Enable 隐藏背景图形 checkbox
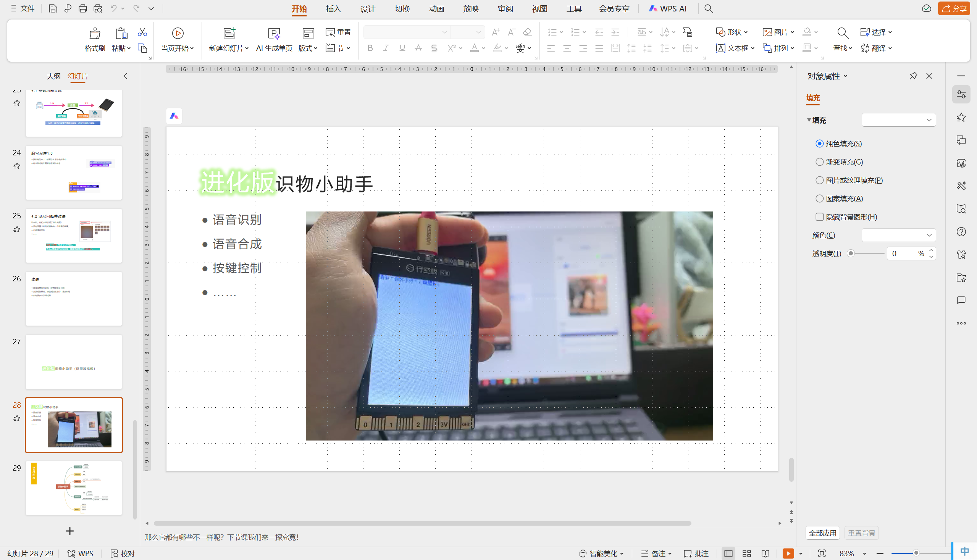 click(820, 217)
